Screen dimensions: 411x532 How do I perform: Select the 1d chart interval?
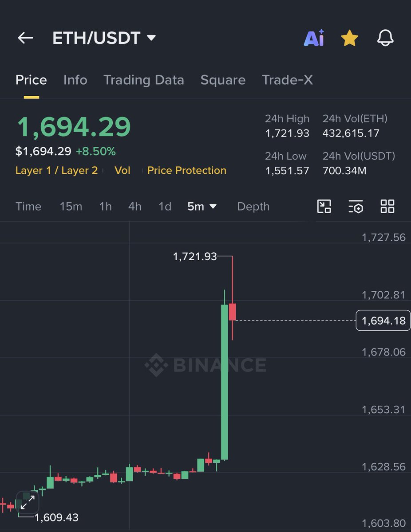point(165,207)
